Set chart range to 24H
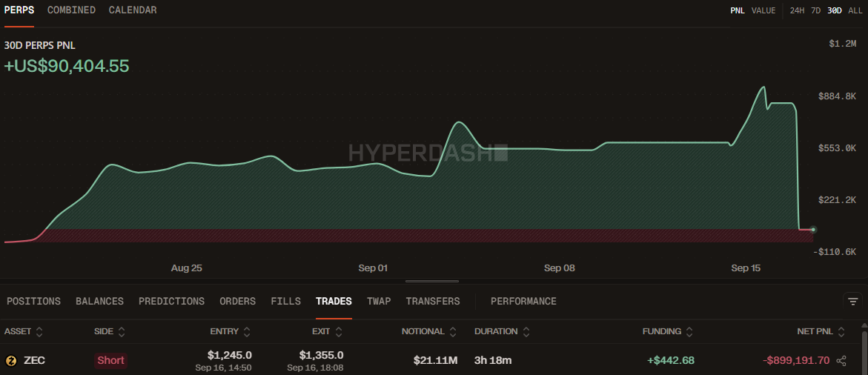 click(797, 10)
